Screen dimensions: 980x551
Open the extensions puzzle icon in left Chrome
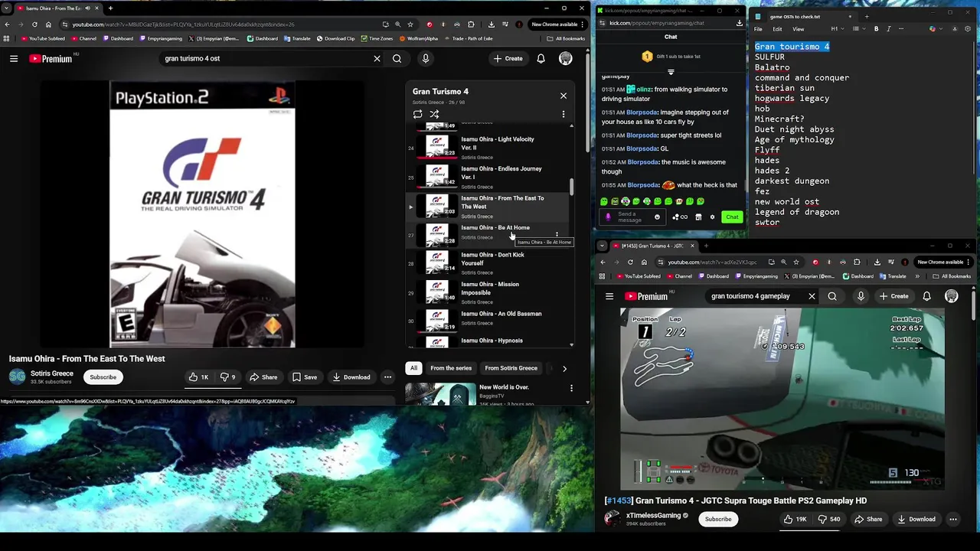(x=471, y=24)
